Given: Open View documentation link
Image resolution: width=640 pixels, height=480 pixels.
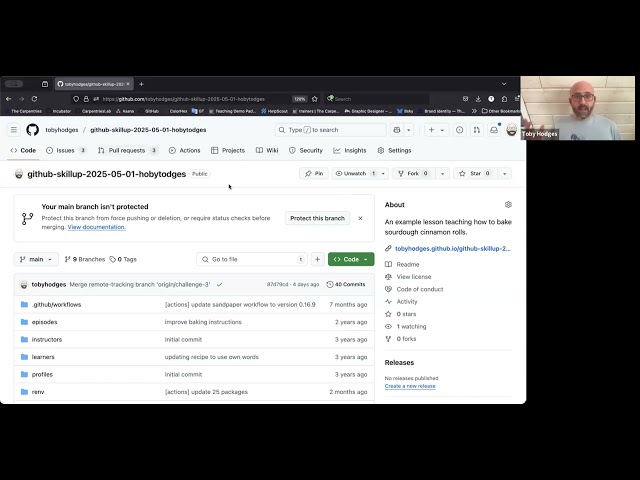Looking at the screenshot, I should pyautogui.click(x=97, y=227).
